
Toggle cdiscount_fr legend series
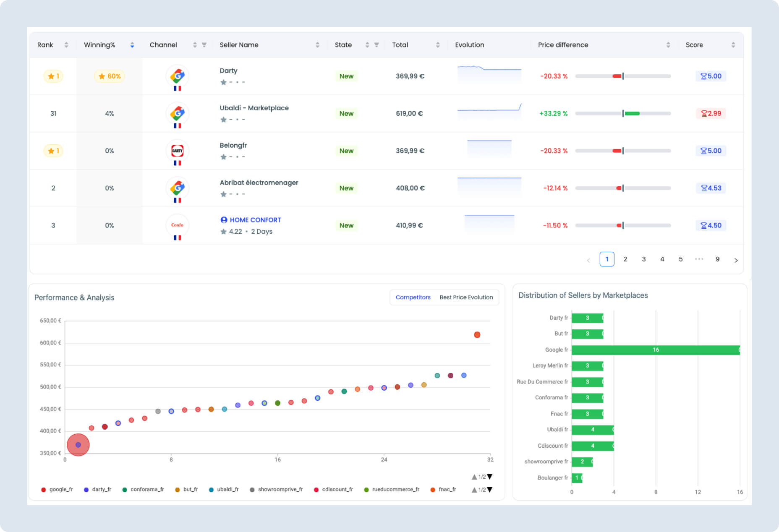tap(334, 490)
